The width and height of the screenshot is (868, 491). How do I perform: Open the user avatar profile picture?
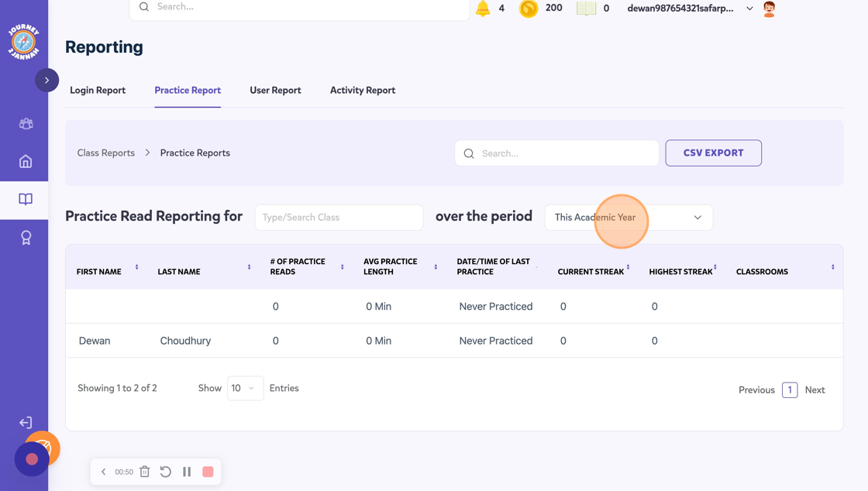(x=769, y=9)
